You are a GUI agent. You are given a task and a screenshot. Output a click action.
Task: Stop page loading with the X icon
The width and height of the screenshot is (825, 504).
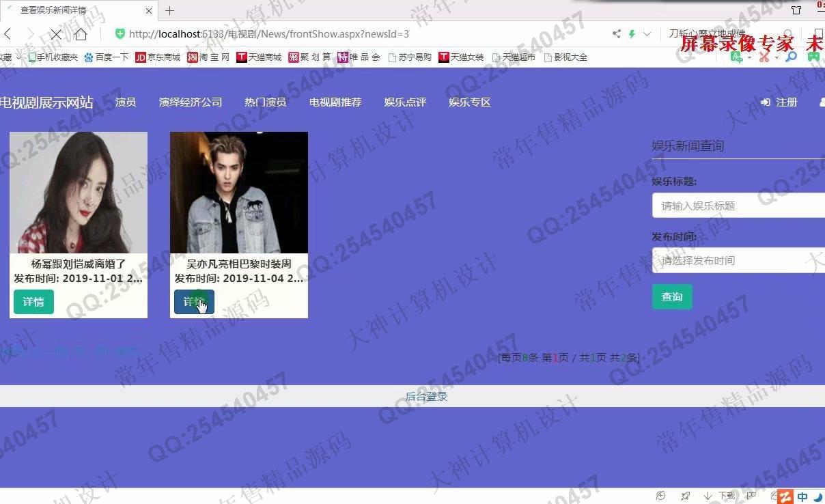pos(56,34)
